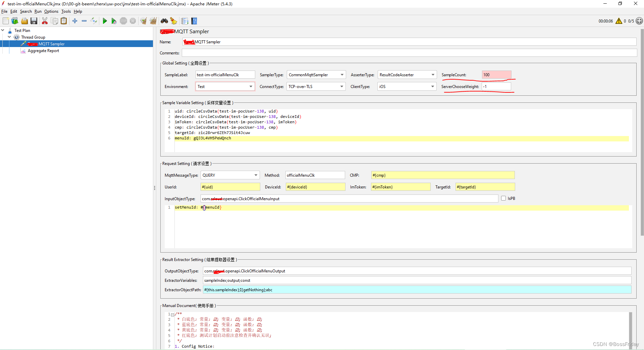Open the Environment dropdown showing Test
Viewport: 644px width, 350px height.
coord(225,87)
